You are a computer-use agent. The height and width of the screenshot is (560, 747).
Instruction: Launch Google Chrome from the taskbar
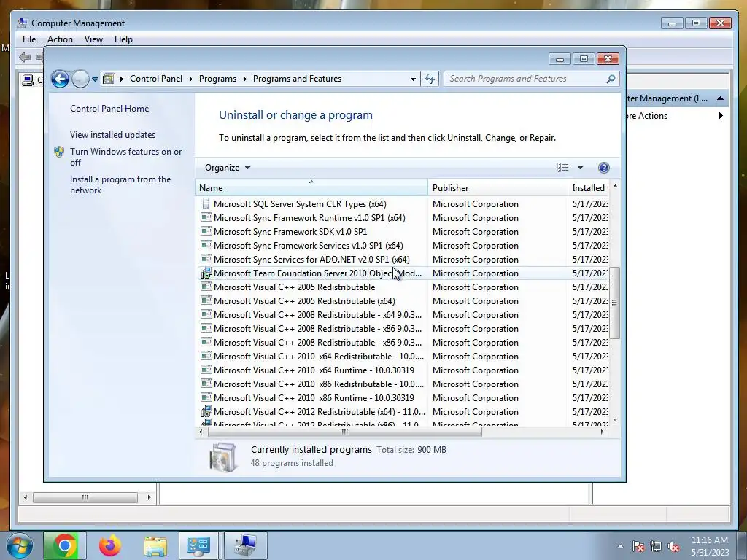pyautogui.click(x=65, y=545)
